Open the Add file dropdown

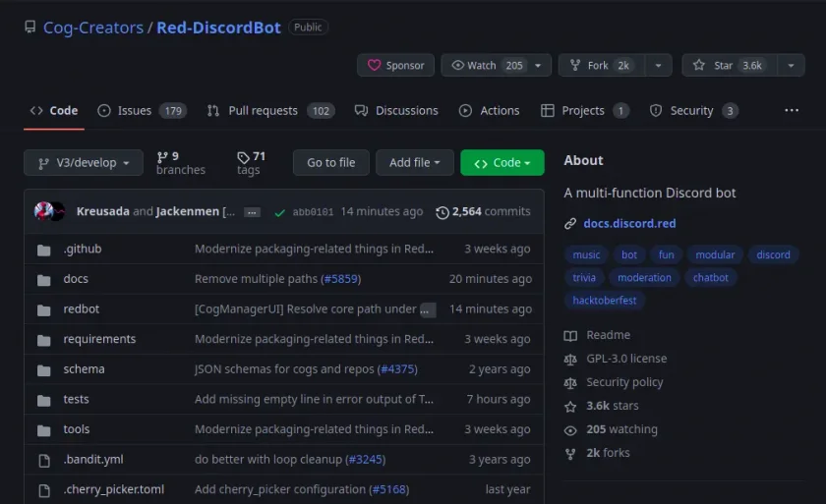[415, 162]
